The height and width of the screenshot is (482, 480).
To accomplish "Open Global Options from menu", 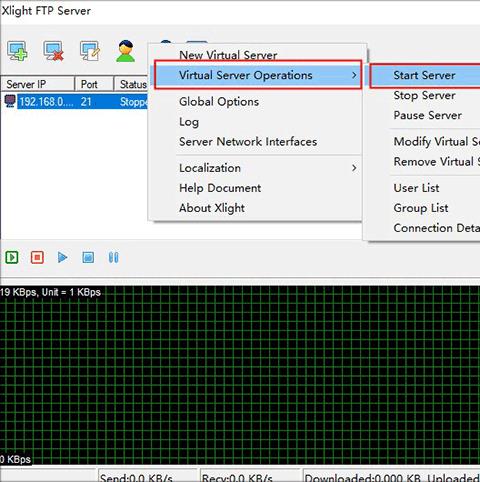I will pyautogui.click(x=219, y=101).
